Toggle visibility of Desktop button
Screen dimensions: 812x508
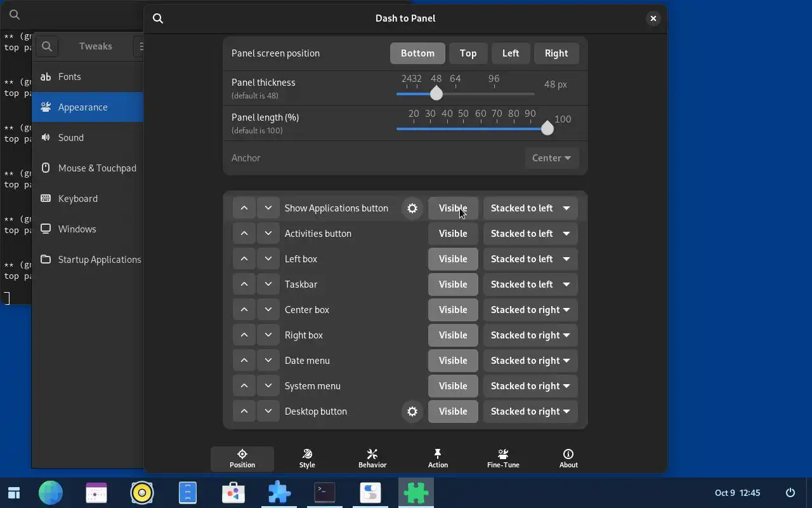pyautogui.click(x=453, y=411)
